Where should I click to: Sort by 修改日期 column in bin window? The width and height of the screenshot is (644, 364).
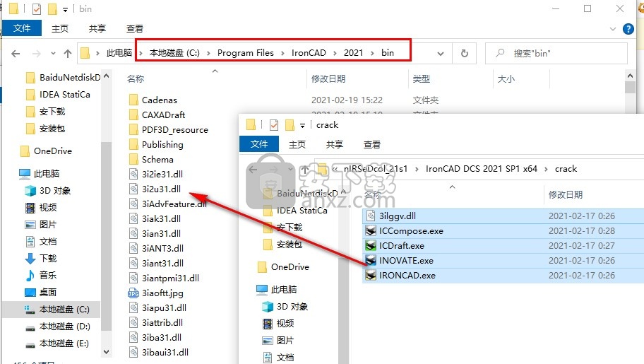click(x=328, y=78)
